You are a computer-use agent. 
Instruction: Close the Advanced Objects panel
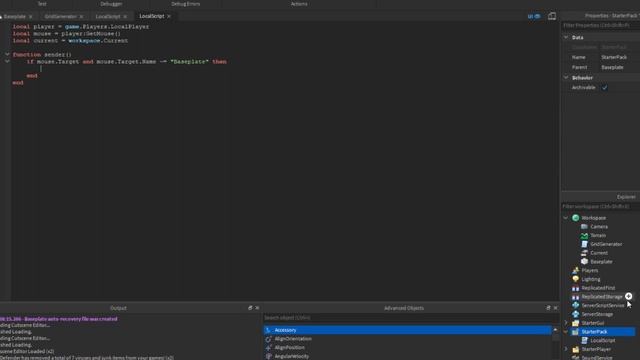pyautogui.click(x=556, y=308)
